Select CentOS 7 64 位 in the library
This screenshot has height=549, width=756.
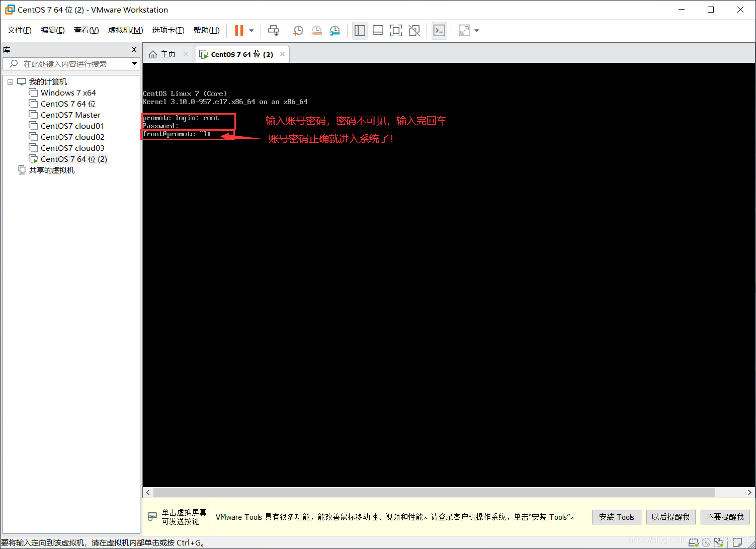point(68,104)
